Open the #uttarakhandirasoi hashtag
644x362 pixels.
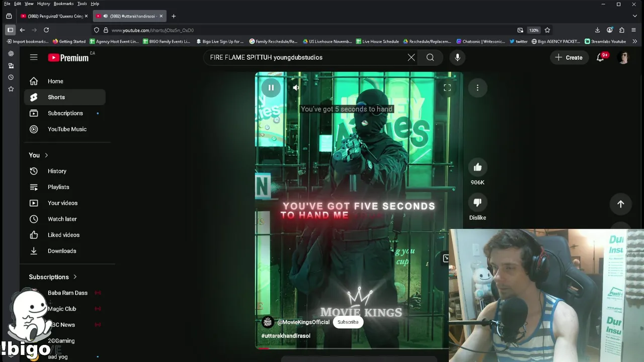pyautogui.click(x=286, y=335)
